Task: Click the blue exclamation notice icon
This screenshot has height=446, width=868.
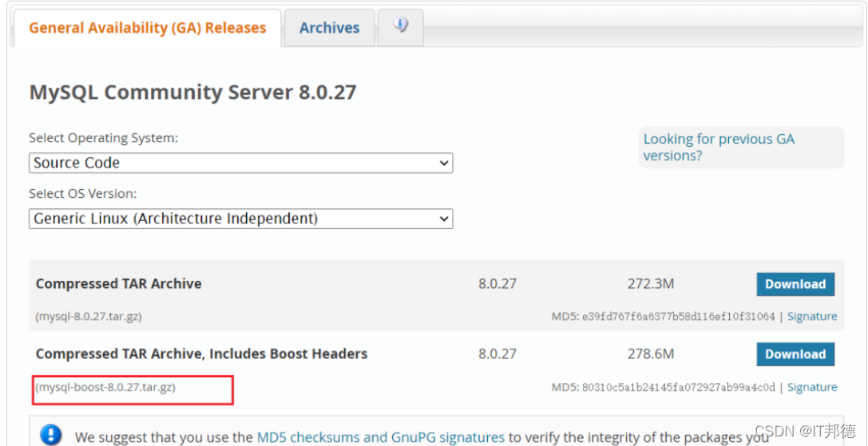Action: click(51, 434)
